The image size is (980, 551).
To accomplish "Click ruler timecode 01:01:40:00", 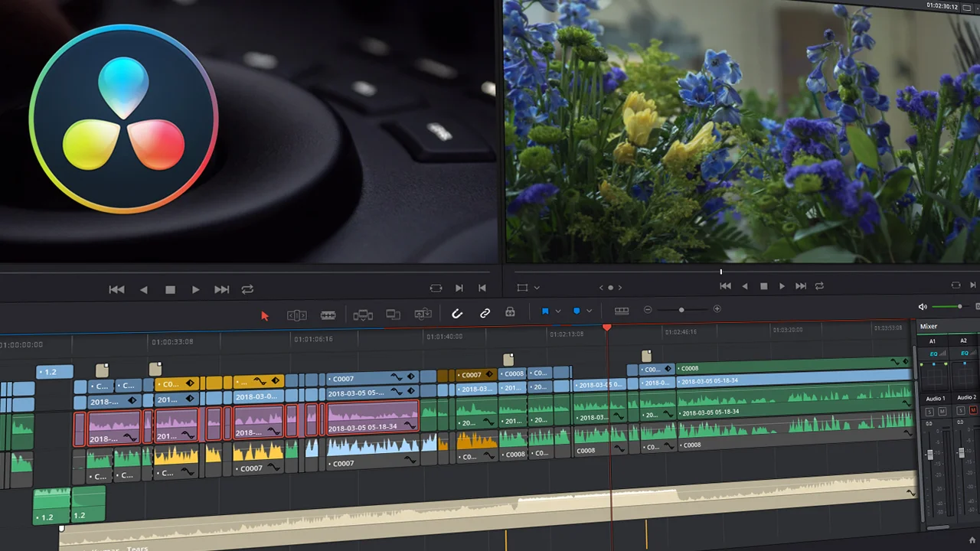I will [x=444, y=336].
